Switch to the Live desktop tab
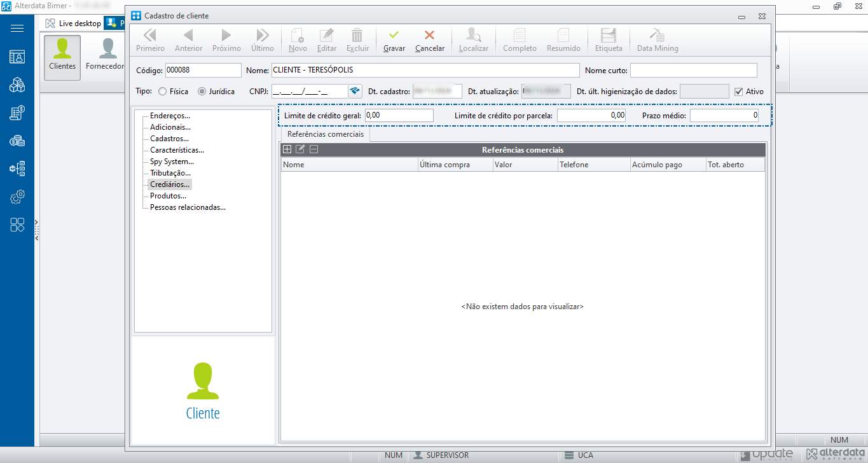This screenshot has height=463, width=868. (73, 23)
